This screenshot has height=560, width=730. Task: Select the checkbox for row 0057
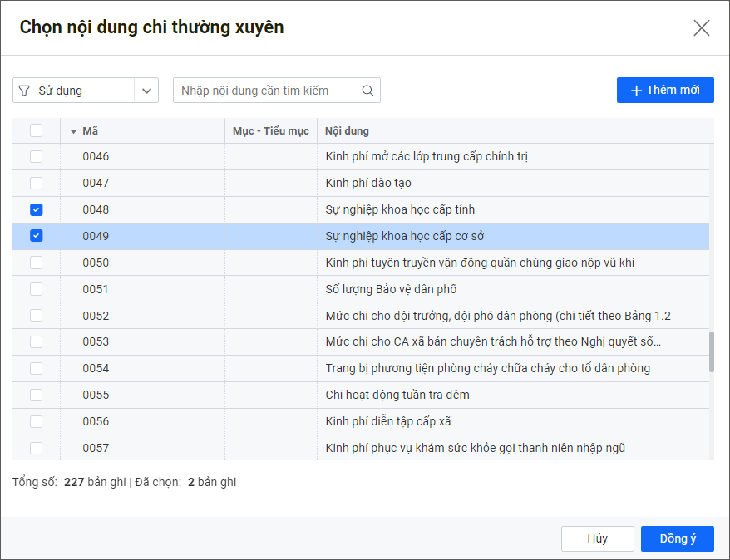point(36,448)
